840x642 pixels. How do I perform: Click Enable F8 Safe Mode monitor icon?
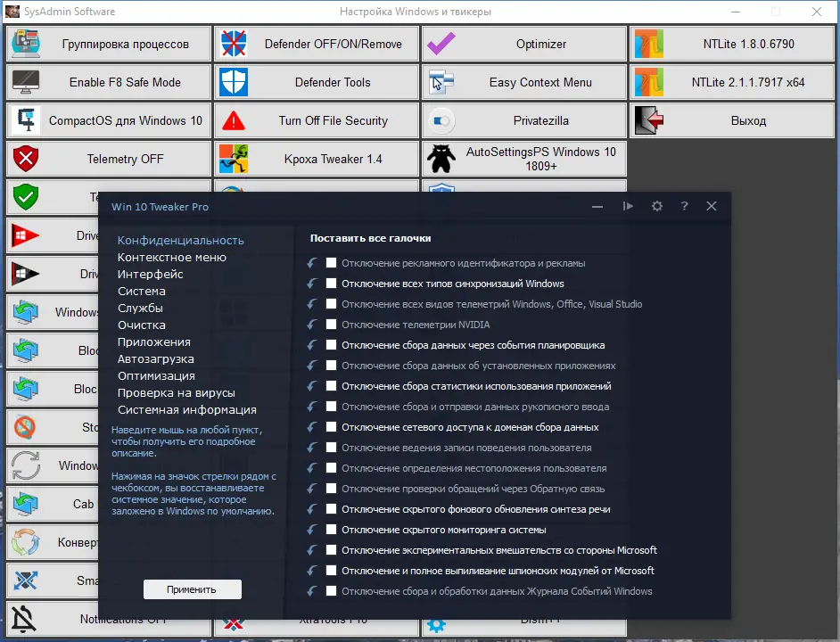click(x=25, y=82)
